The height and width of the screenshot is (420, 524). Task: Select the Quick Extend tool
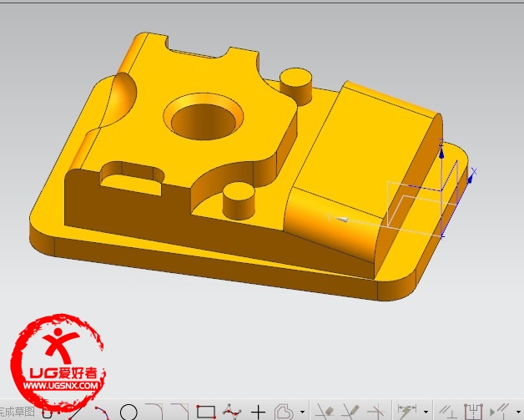[x=350, y=412]
